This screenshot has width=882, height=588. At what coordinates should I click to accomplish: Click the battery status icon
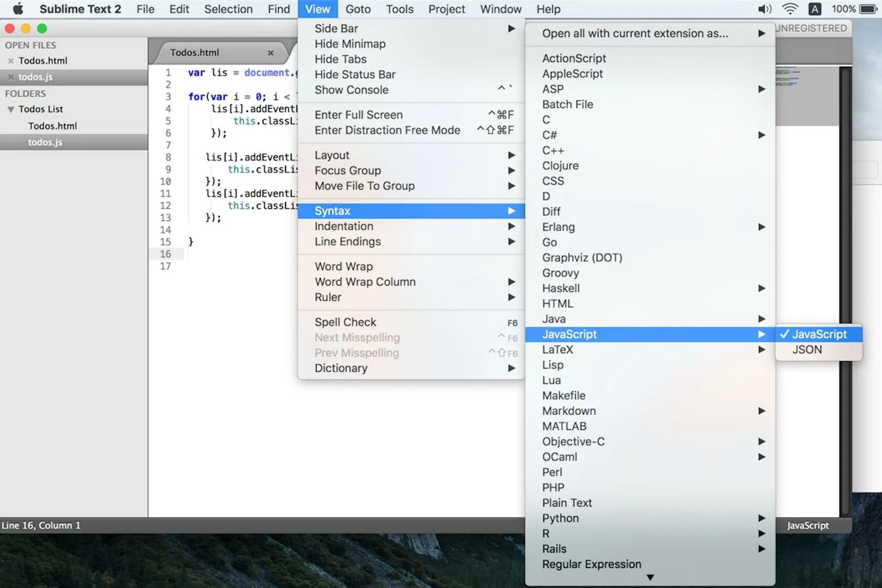(869, 9)
